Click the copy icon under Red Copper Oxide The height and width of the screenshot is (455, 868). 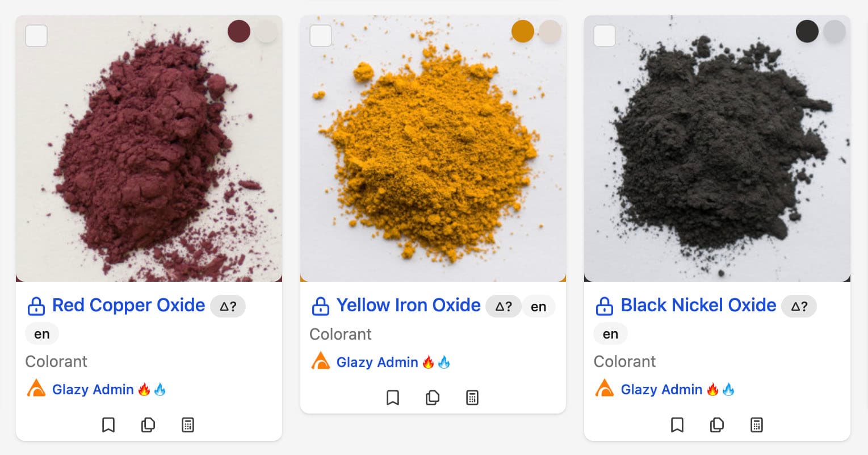148,424
